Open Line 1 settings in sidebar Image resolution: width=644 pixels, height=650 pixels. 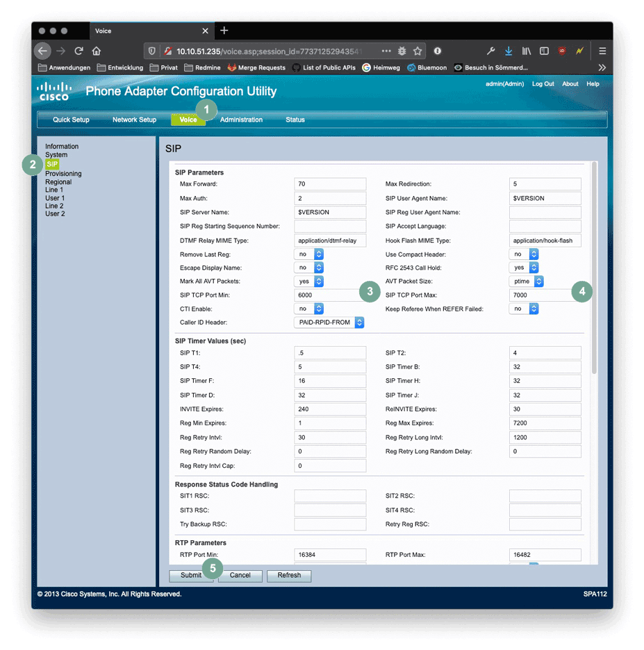pos(54,190)
